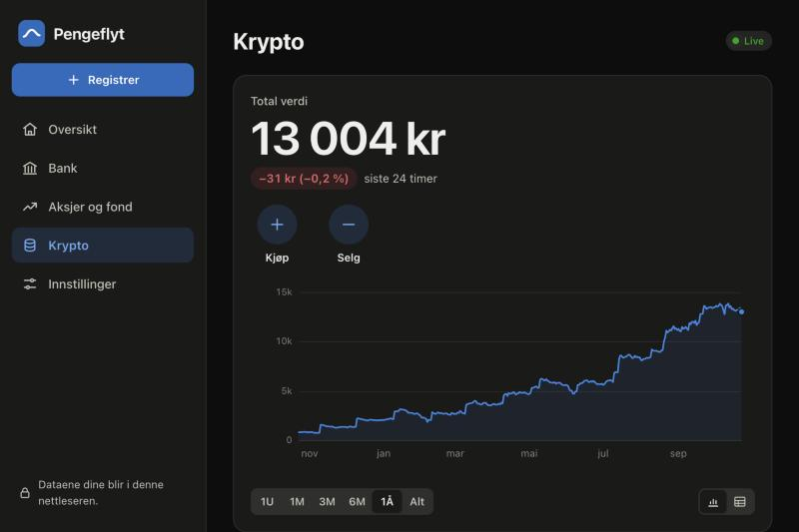Open Innstillinger settings page
This screenshot has width=799, height=532.
pos(103,284)
